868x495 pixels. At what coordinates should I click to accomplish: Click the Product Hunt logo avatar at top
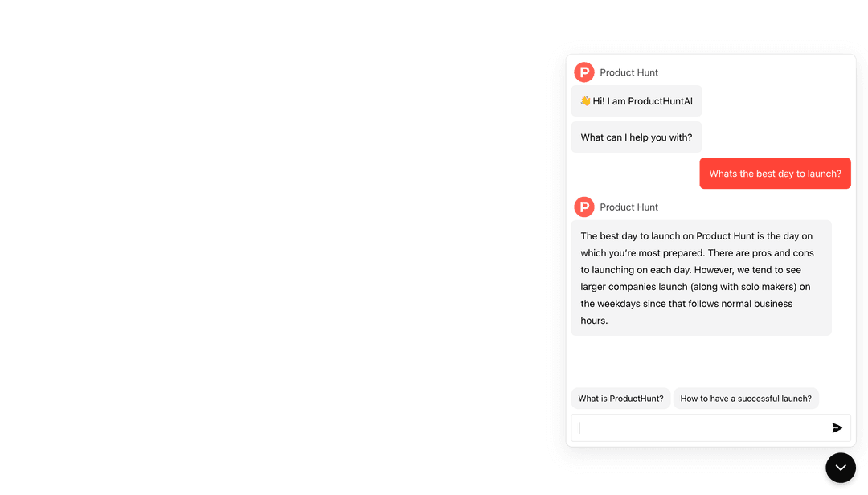point(584,72)
